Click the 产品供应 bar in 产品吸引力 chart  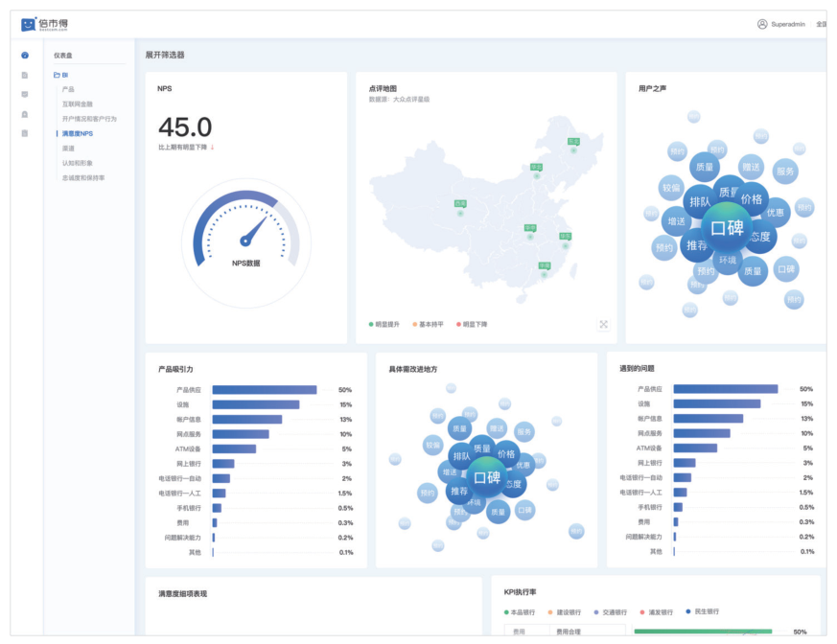(x=265, y=390)
